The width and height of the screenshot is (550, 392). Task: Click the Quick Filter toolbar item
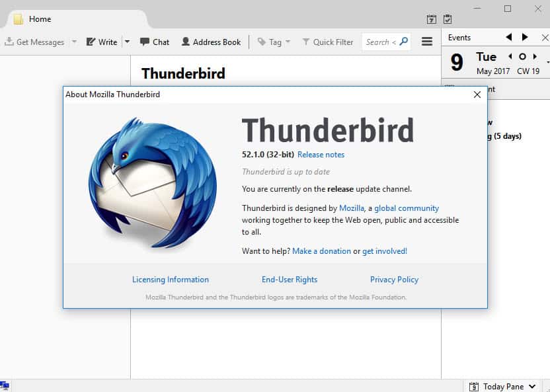click(x=327, y=42)
